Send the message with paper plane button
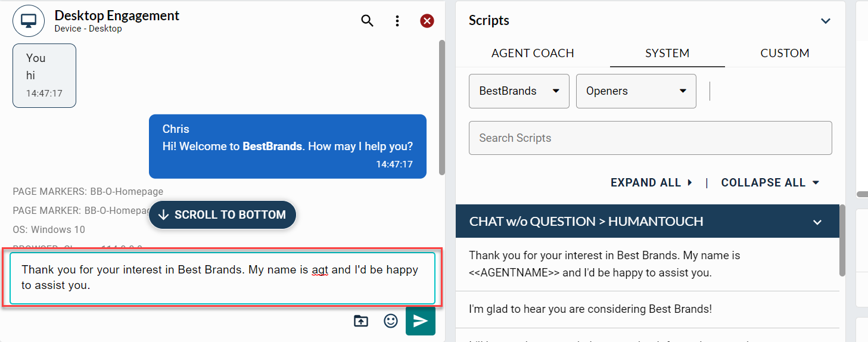Viewport: 868px width, 342px height. click(x=421, y=321)
